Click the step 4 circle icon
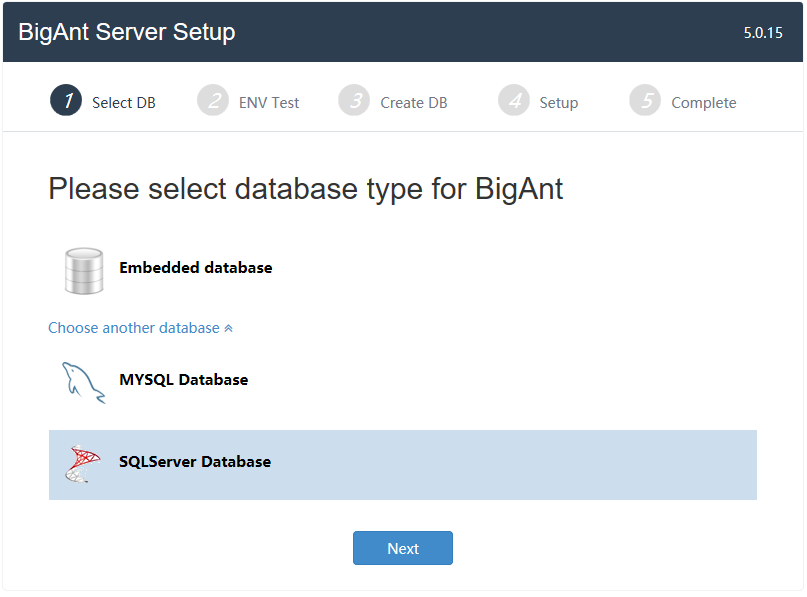The height and width of the screenshot is (597, 807). point(514,100)
